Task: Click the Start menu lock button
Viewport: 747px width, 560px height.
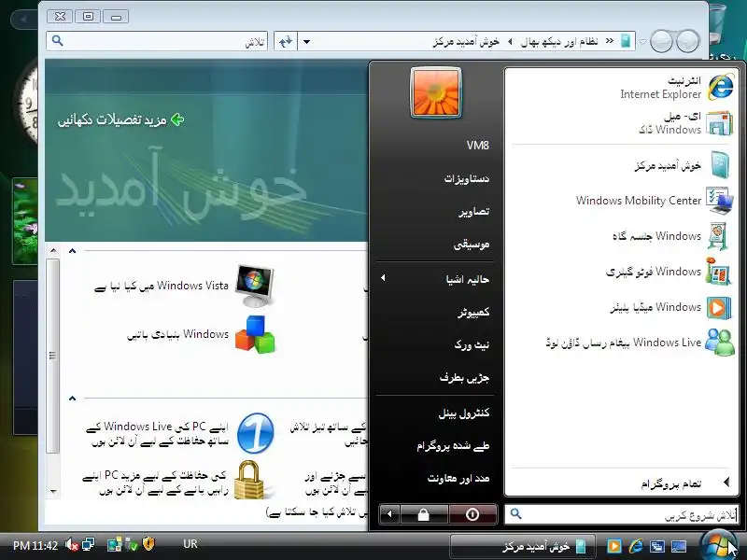Action: tap(424, 515)
